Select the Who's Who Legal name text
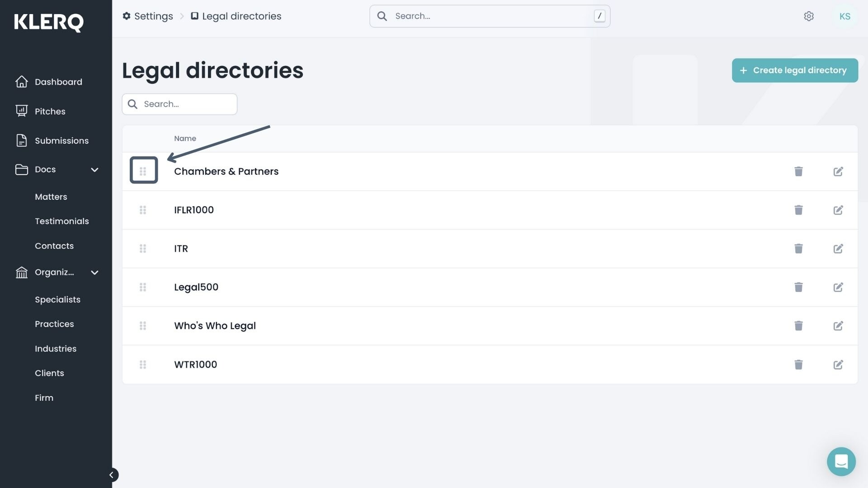Screen dimensions: 868x488 pyautogui.click(x=215, y=326)
